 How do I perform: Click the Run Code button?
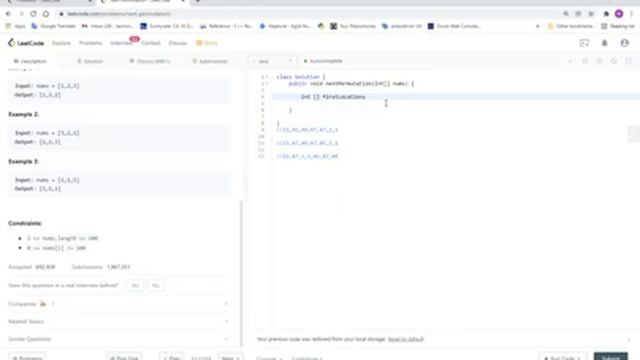point(563,358)
